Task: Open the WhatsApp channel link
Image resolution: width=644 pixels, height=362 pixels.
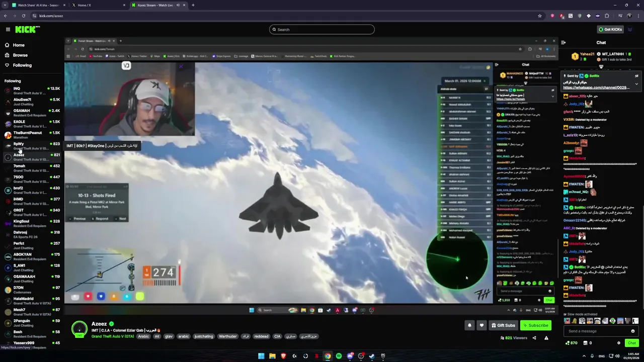Action: [596, 87]
